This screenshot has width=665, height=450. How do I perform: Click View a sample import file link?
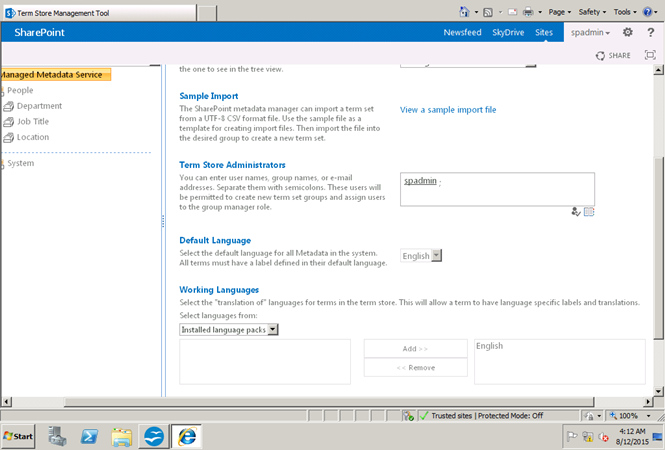[448, 110]
